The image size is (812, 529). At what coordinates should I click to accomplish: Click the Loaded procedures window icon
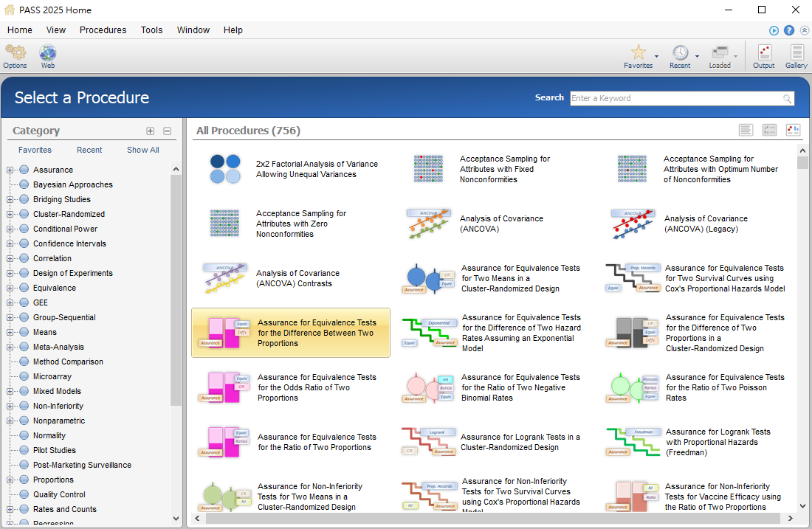coord(719,53)
